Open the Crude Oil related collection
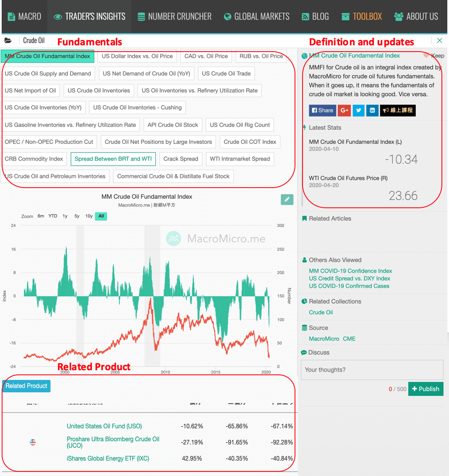This screenshot has height=476, width=449. (x=321, y=312)
